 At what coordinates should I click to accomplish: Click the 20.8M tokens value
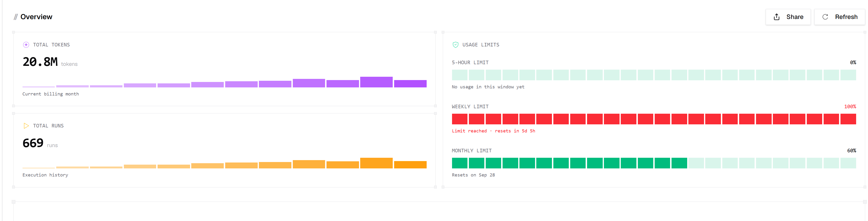40,62
